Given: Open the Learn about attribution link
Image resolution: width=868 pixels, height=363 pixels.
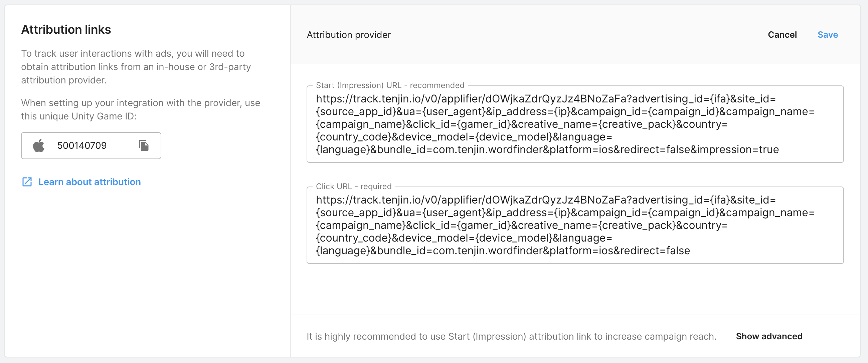Looking at the screenshot, I should point(89,182).
